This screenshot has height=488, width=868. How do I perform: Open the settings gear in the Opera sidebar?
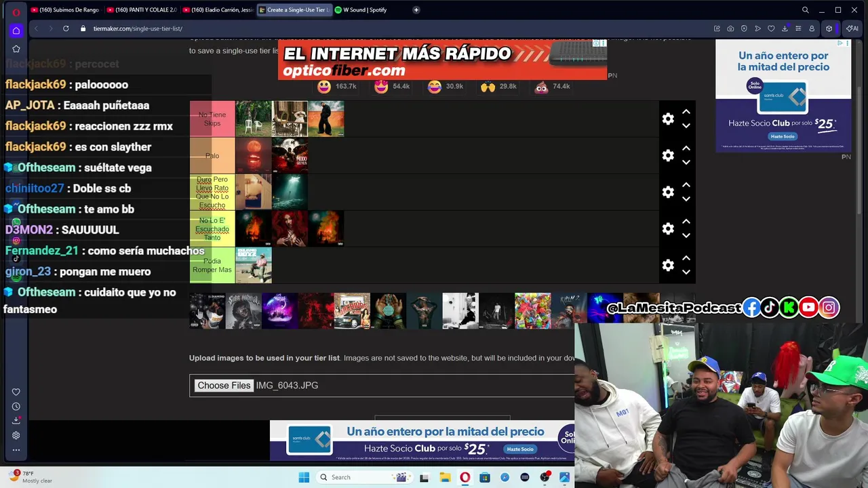(x=16, y=435)
